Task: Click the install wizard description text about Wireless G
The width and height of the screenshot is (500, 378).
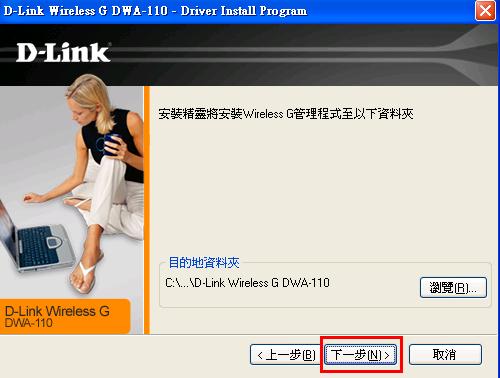Action: [x=286, y=114]
